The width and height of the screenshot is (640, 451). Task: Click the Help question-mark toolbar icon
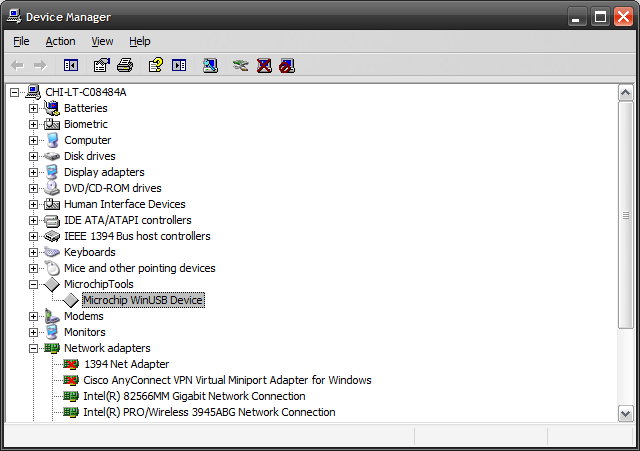coord(156,65)
